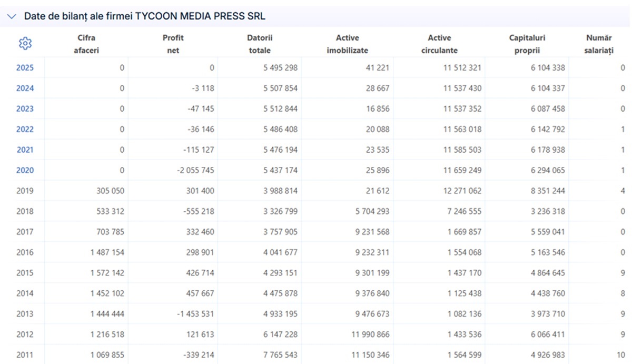
Task: Click the section title 'Date de bilanț ale firmei TYCOON MEDIA PRESS SRL'
Action: (x=144, y=16)
